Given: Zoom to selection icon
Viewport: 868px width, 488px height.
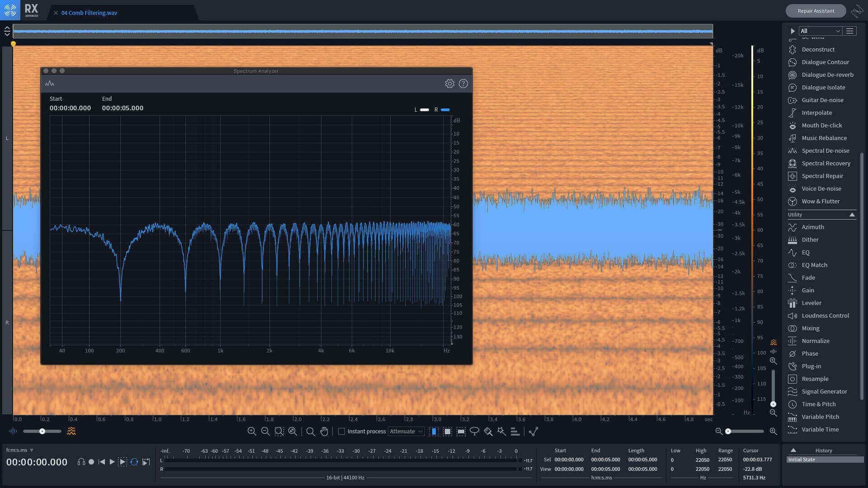Looking at the screenshot, I should tap(279, 431).
